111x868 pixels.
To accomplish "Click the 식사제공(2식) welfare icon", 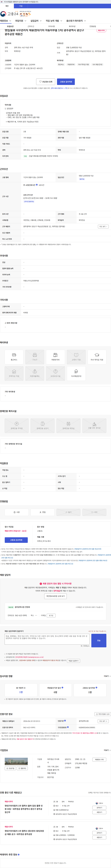I will pyautogui.click(x=76, y=373).
